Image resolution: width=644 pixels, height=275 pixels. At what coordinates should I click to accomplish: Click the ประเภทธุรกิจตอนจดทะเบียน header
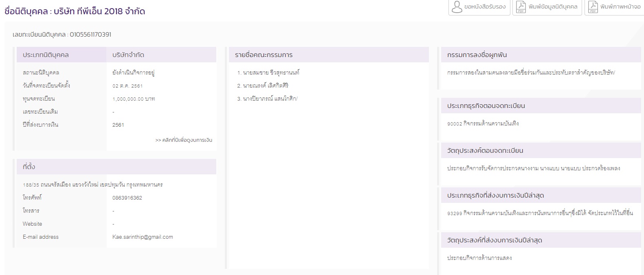(486, 106)
